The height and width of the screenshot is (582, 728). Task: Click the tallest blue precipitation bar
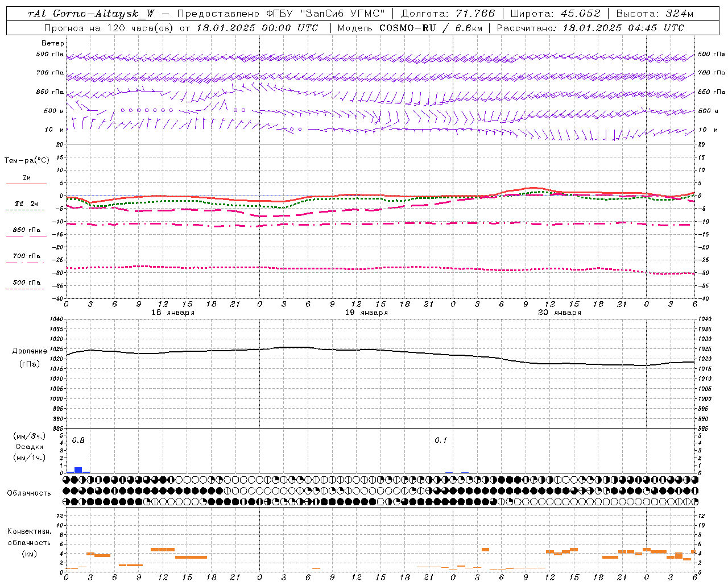click(x=78, y=470)
